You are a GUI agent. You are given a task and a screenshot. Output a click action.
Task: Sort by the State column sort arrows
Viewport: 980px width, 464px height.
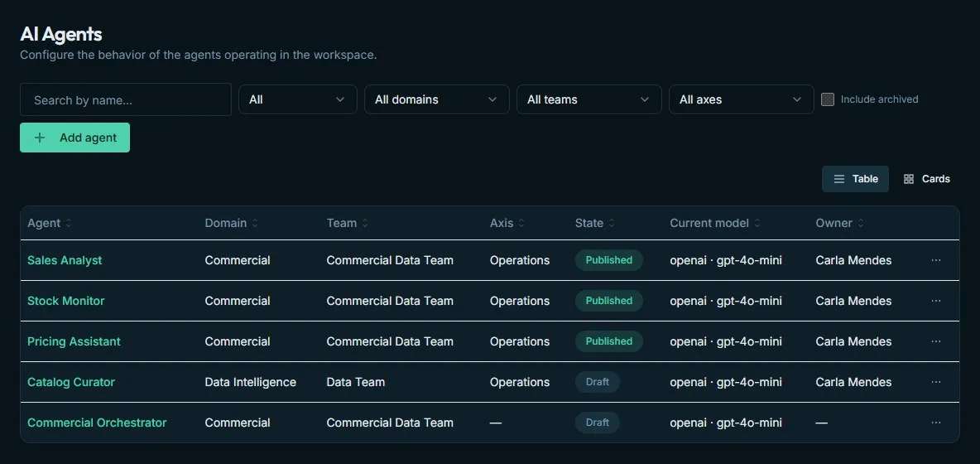(x=612, y=223)
